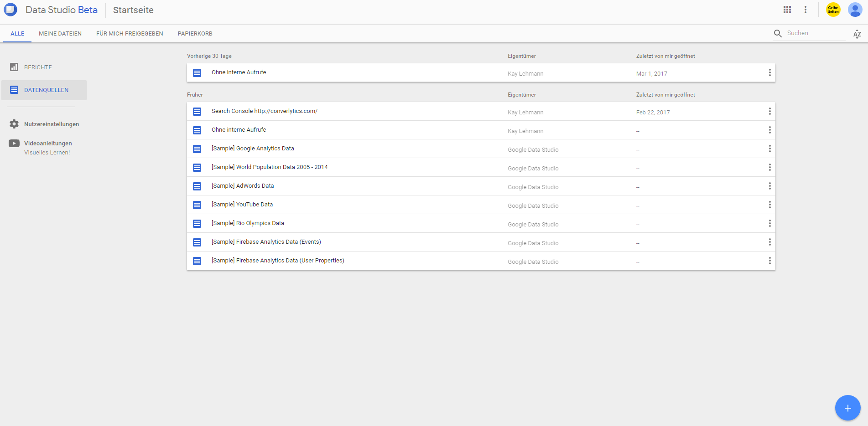The image size is (868, 426).
Task: Open more options for Ohne interne Aufrufe Mar 1
Action: click(769, 72)
